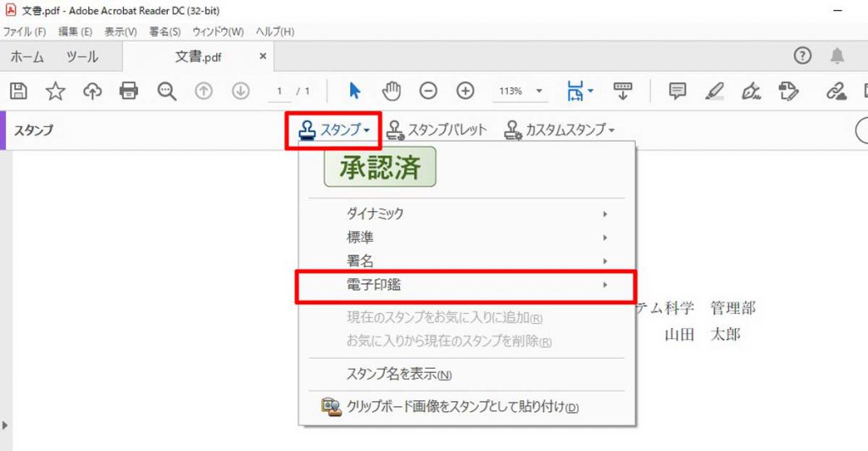Zoom out with the minus icon
Image resolution: width=868 pixels, height=451 pixels.
[x=428, y=91]
